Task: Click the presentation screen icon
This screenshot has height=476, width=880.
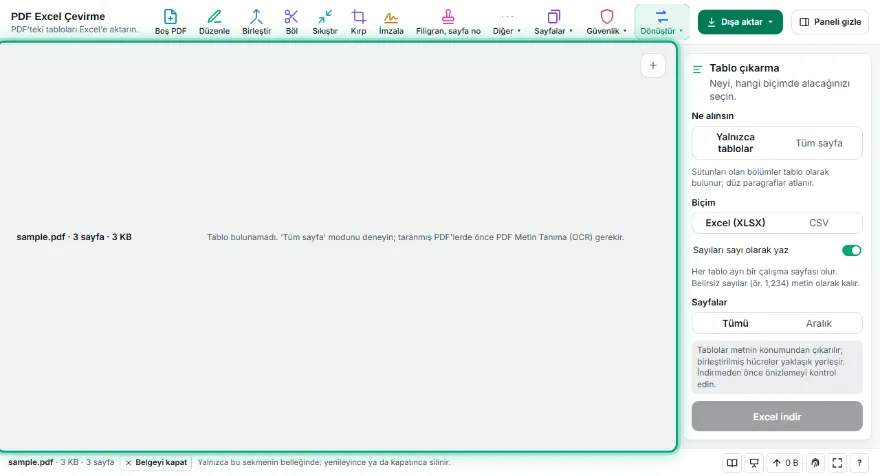Action: point(754,463)
